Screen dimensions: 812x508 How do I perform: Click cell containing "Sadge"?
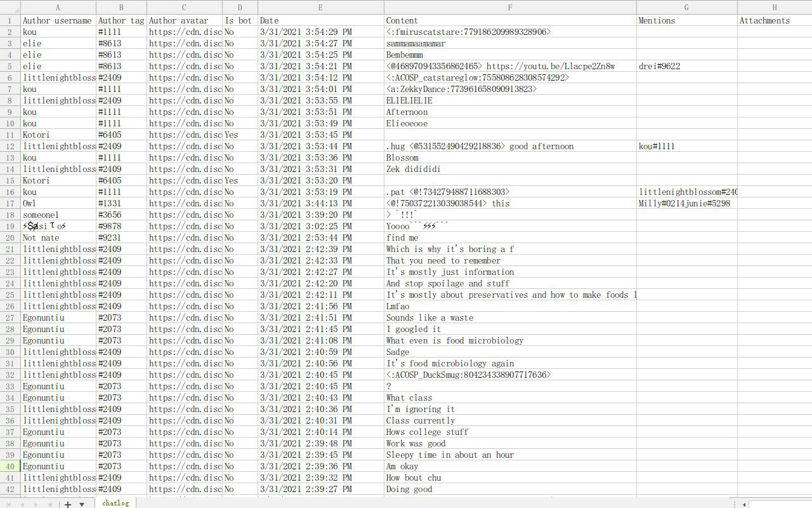510,352
